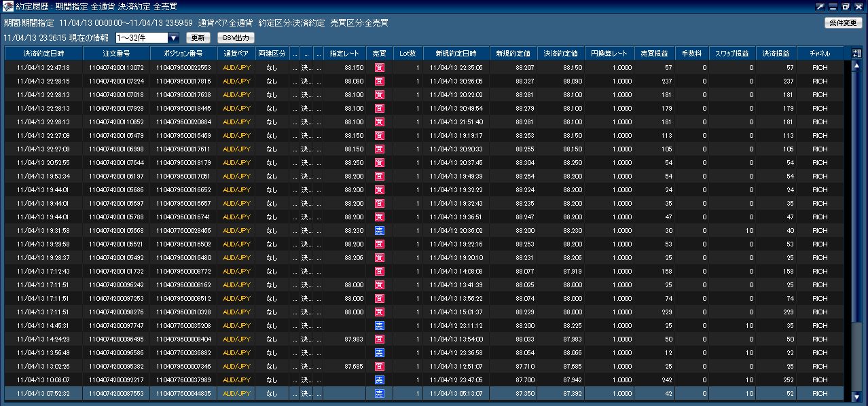Sort by 決済約定日時 column header
This screenshot has height=406, width=868.
(44, 53)
